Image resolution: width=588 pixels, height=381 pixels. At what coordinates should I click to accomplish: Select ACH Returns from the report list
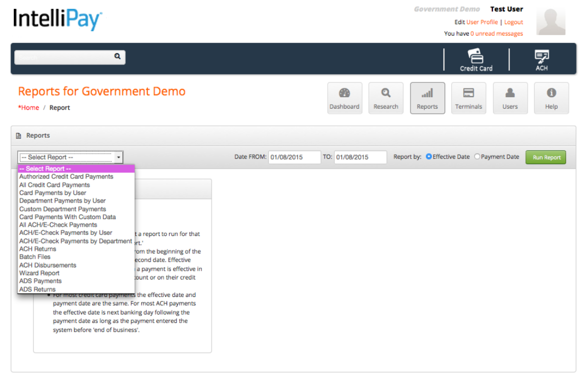[38, 249]
